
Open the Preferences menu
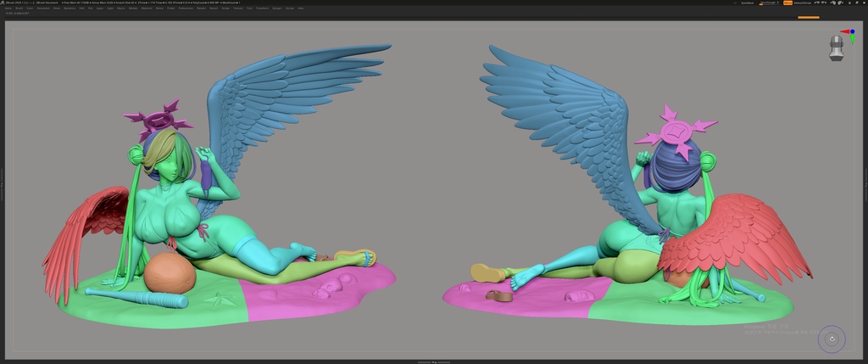pyautogui.click(x=186, y=8)
